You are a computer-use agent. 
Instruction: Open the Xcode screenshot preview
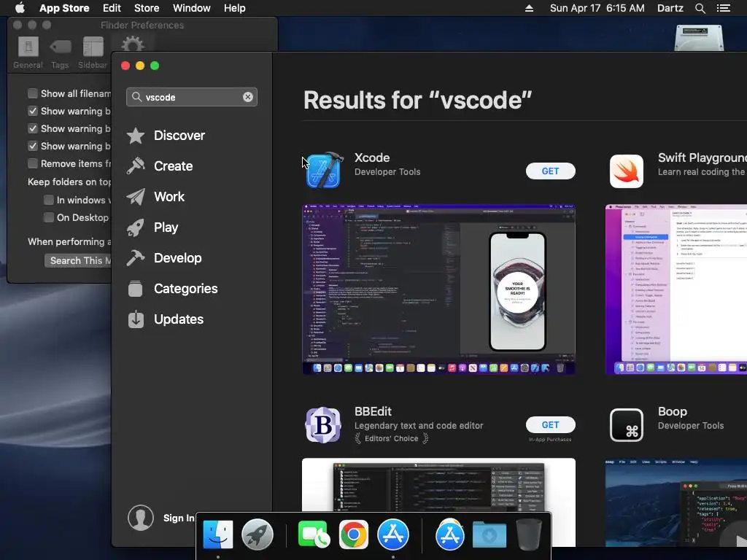tap(438, 289)
